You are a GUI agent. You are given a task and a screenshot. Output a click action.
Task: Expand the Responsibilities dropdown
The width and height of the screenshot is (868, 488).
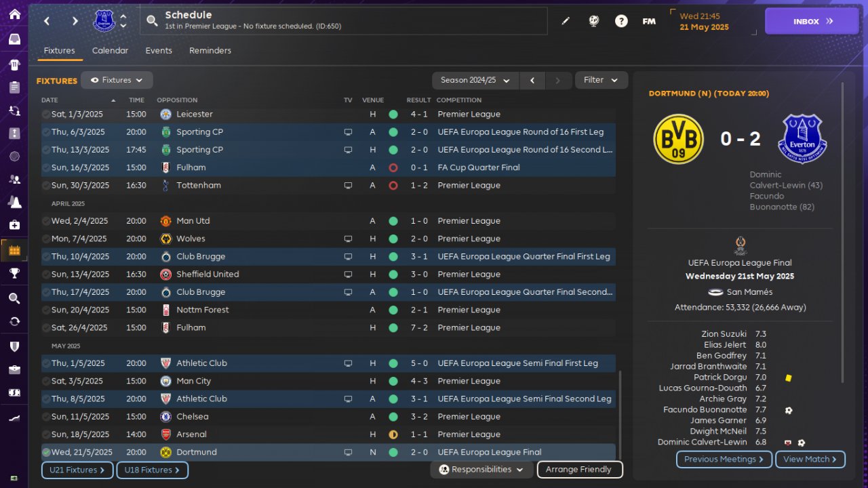point(481,469)
